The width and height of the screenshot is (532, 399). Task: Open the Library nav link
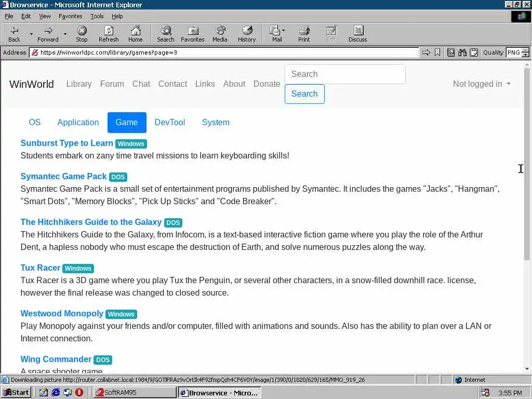pos(79,84)
